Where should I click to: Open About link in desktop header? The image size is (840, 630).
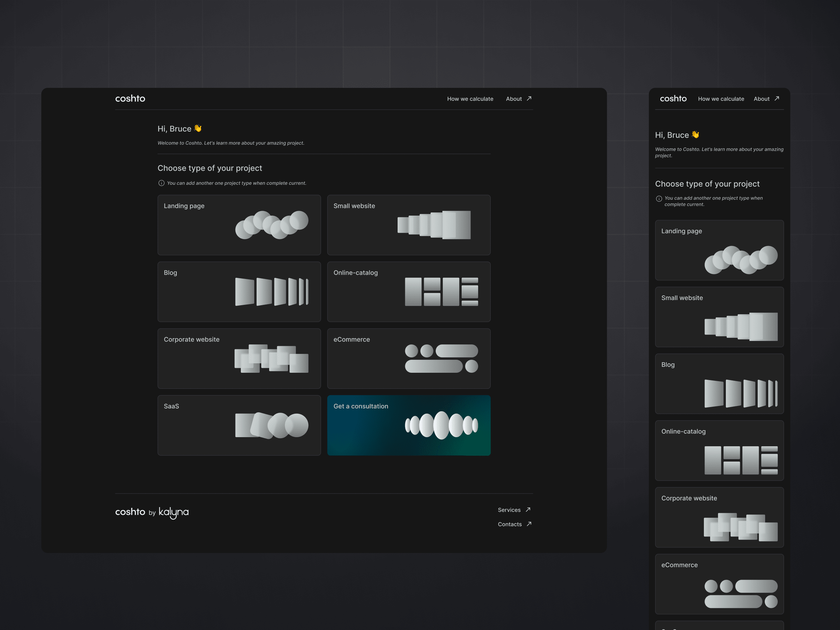click(514, 99)
